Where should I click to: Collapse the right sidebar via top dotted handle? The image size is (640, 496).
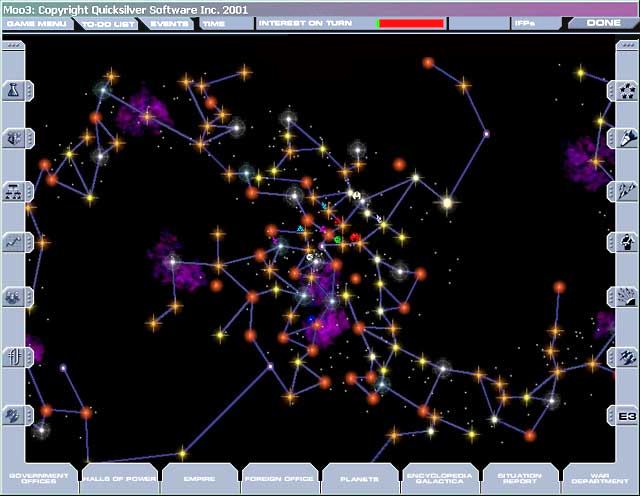click(627, 45)
